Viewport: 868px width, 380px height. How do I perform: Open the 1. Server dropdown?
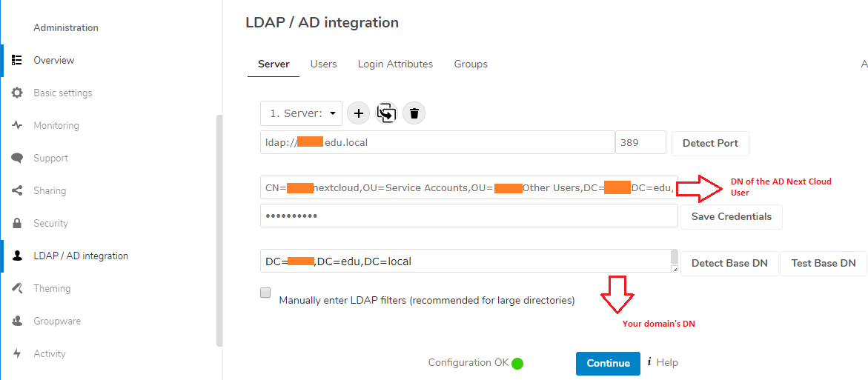tap(301, 113)
